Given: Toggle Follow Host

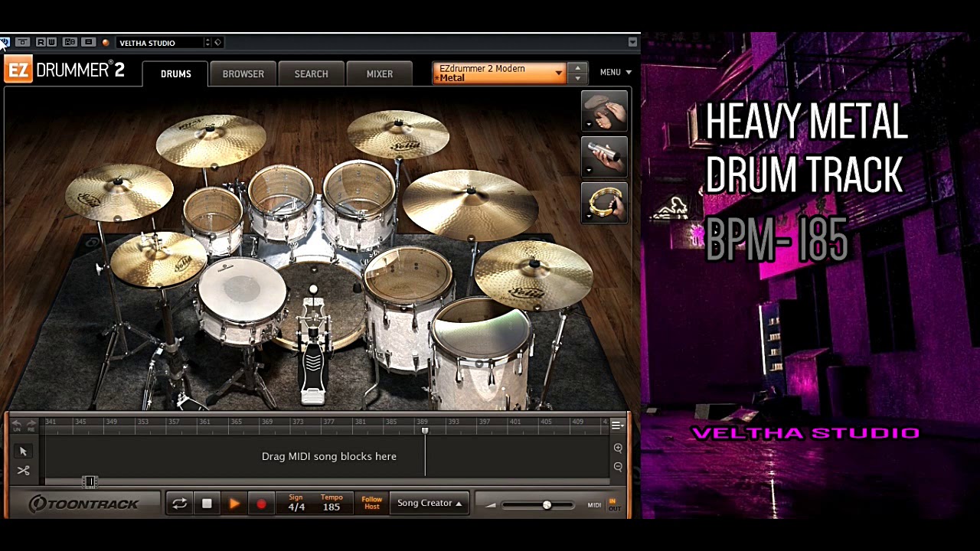Looking at the screenshot, I should coord(371,503).
